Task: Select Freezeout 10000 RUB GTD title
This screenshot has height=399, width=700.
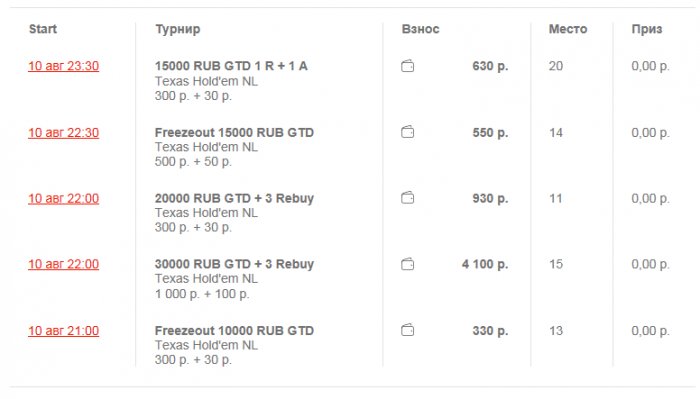Action: (x=234, y=331)
